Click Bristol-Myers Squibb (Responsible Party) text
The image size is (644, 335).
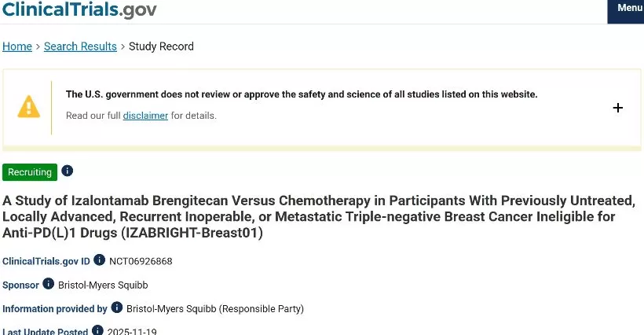click(214, 309)
